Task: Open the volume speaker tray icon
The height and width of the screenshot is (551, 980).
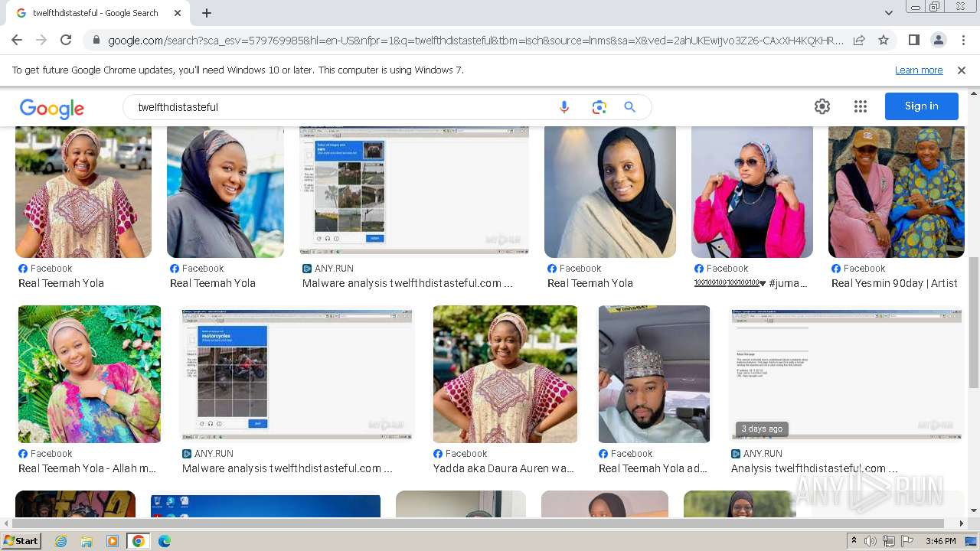Action: pyautogui.click(x=871, y=541)
